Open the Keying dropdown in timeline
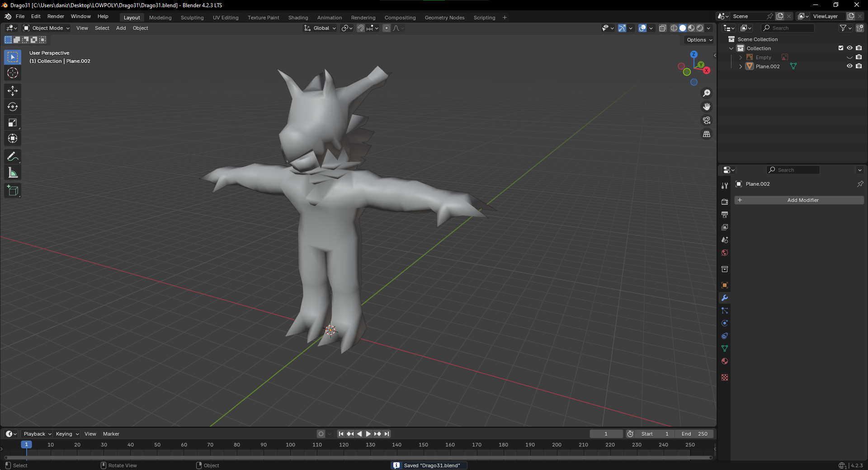 click(67, 434)
